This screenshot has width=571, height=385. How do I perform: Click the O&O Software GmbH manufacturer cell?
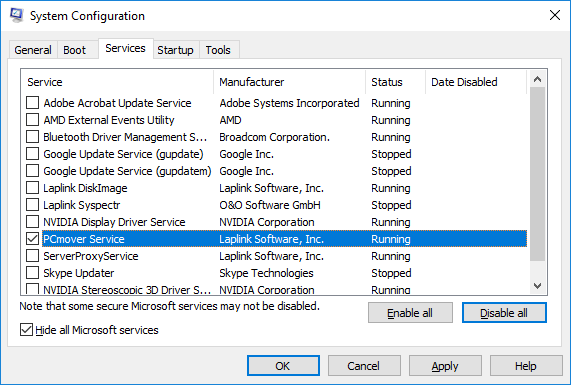pyautogui.click(x=270, y=205)
